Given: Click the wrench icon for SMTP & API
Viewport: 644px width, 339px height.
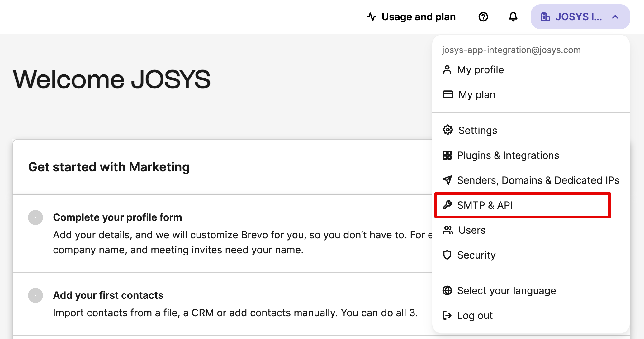Looking at the screenshot, I should tap(447, 205).
